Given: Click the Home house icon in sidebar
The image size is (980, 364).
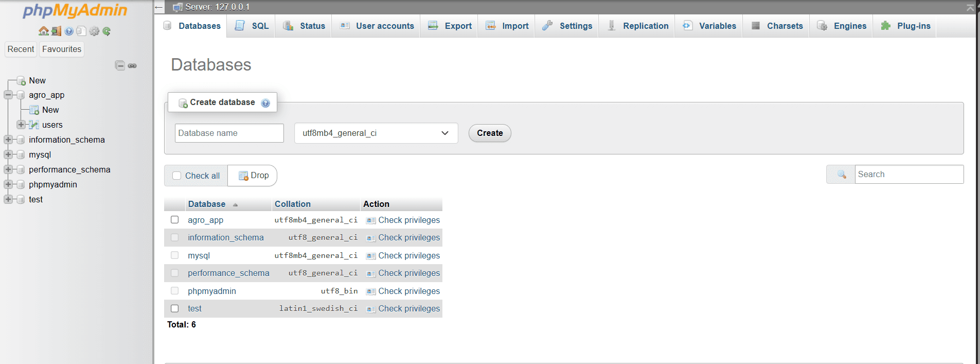Looking at the screenshot, I should pyautogui.click(x=44, y=31).
